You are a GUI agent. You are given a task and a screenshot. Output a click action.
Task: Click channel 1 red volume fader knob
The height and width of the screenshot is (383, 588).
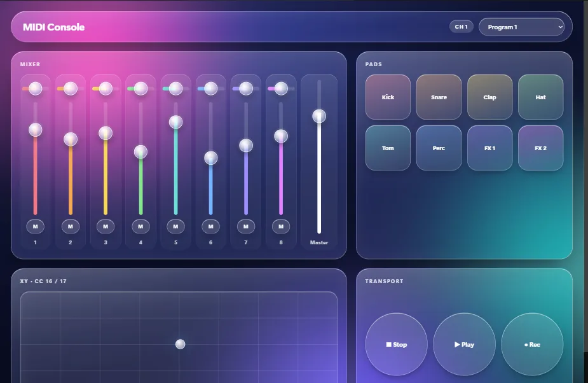tap(35, 130)
